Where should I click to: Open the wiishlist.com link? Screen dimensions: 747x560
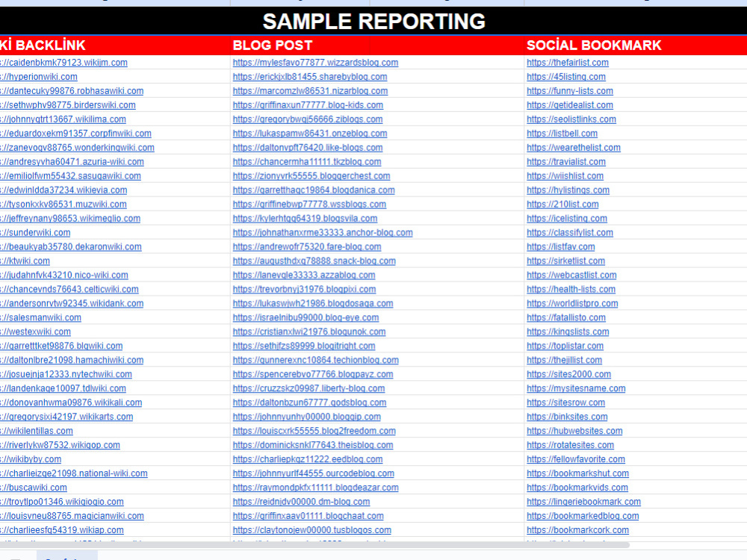565,176
